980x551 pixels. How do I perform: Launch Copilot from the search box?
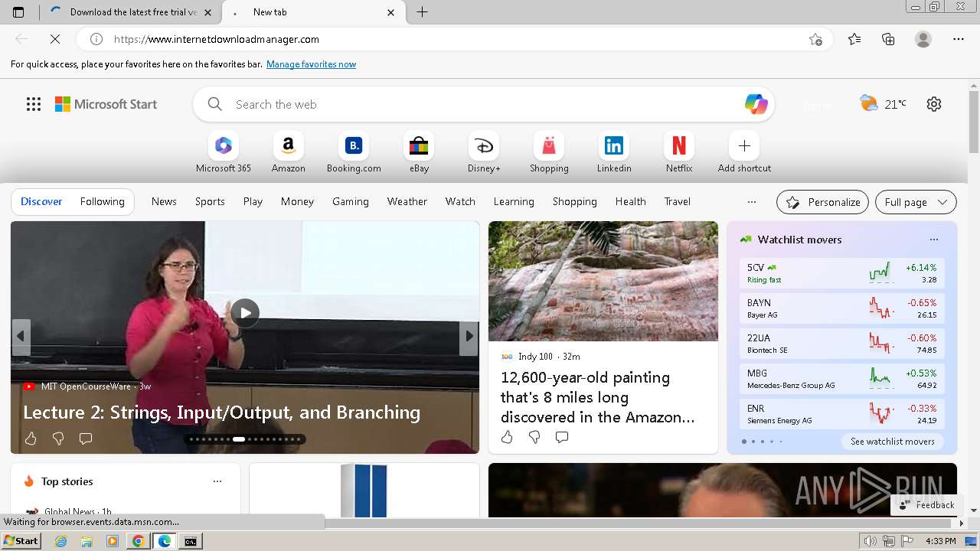pyautogui.click(x=756, y=104)
